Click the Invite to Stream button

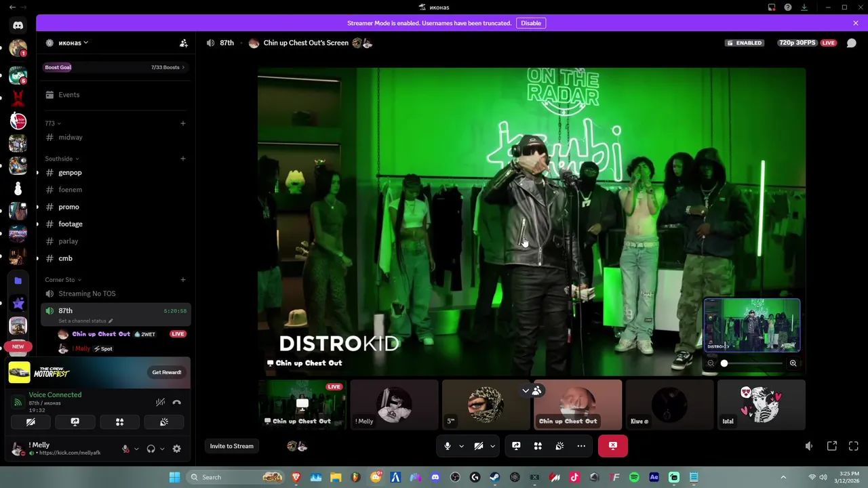[x=232, y=446]
